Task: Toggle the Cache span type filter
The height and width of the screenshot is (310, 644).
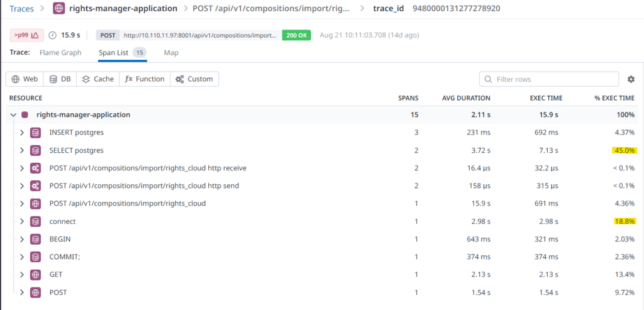Action: pos(98,79)
